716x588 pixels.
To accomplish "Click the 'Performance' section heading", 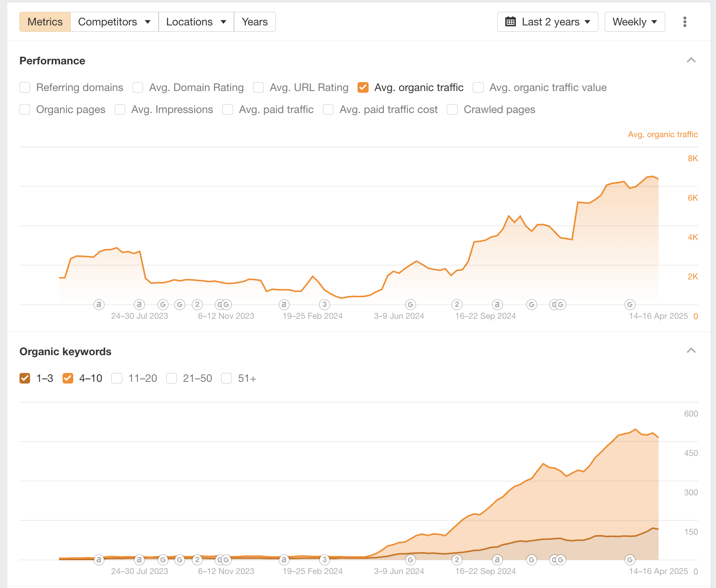I will pos(52,61).
